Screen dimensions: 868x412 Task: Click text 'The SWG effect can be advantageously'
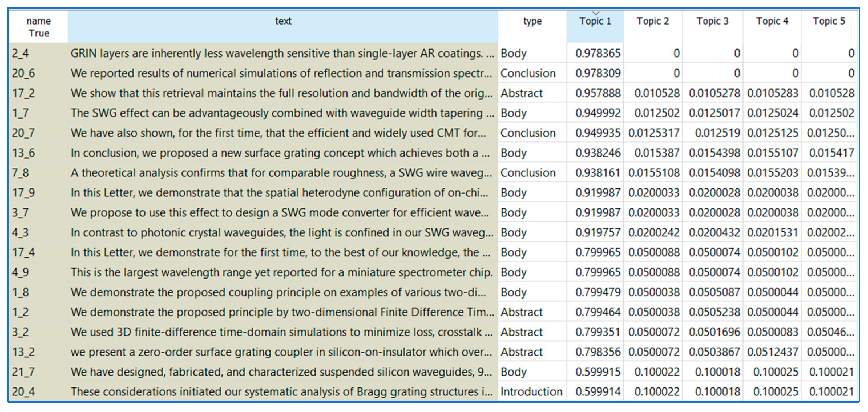[x=282, y=113]
